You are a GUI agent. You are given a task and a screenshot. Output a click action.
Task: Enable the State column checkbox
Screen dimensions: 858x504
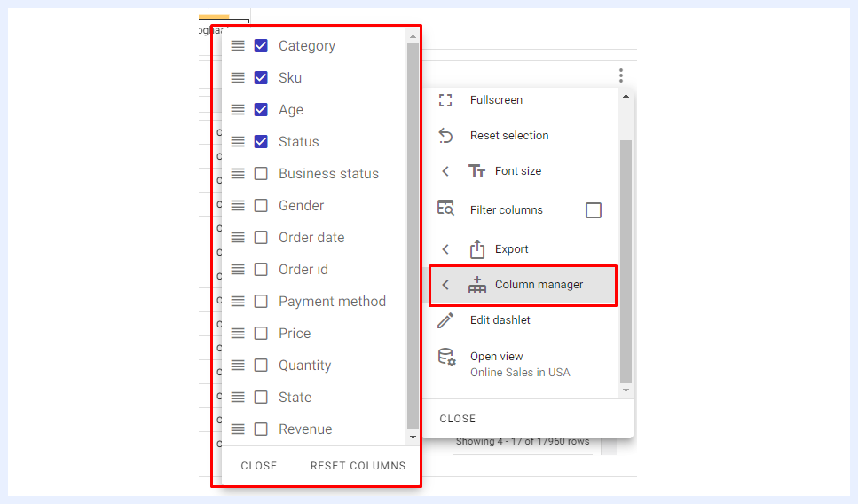pos(261,397)
